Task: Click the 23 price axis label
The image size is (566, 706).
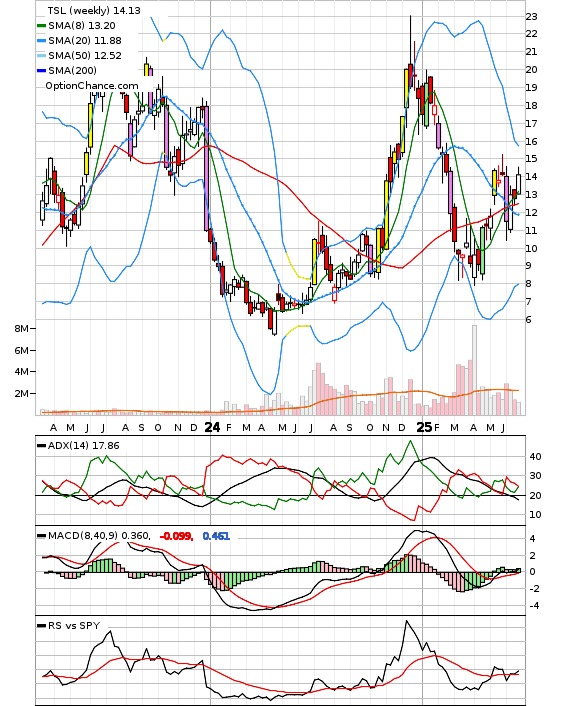Action: tap(531, 17)
